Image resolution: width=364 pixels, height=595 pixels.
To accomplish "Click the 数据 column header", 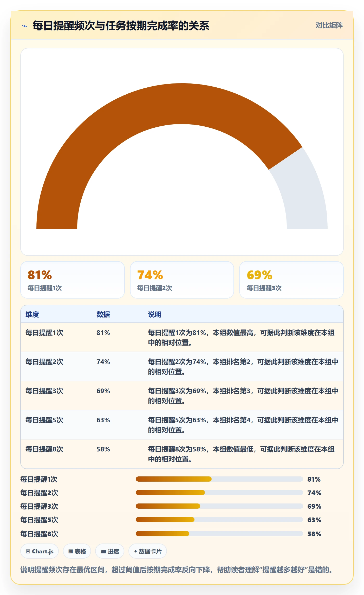I will (x=103, y=314).
